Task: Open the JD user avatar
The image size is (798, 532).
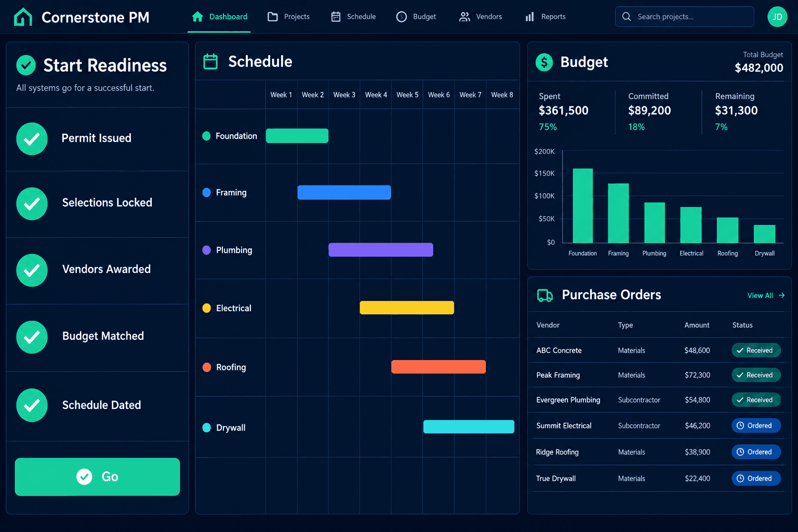Action: tap(777, 17)
